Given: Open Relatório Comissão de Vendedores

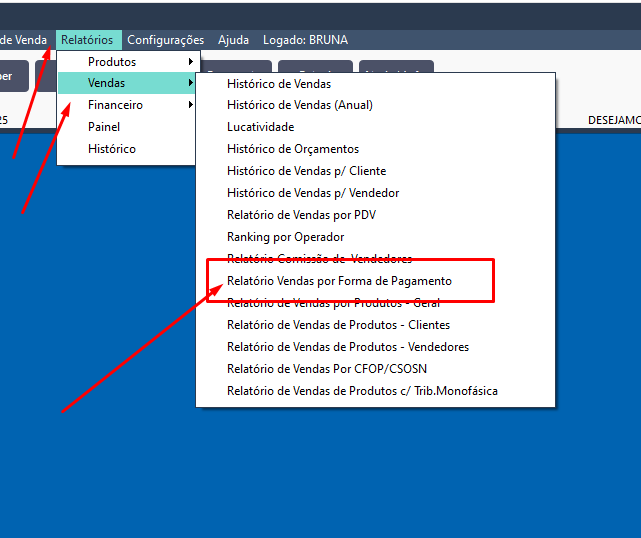Looking at the screenshot, I should (x=375, y=259).
